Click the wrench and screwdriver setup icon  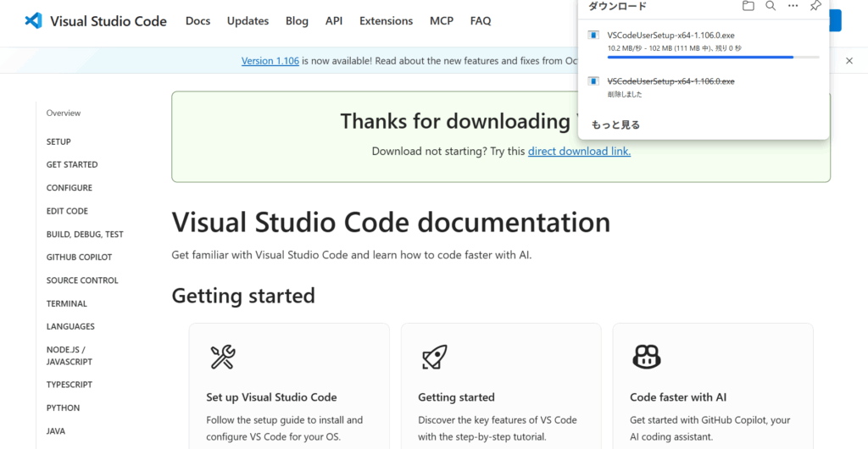[222, 357]
